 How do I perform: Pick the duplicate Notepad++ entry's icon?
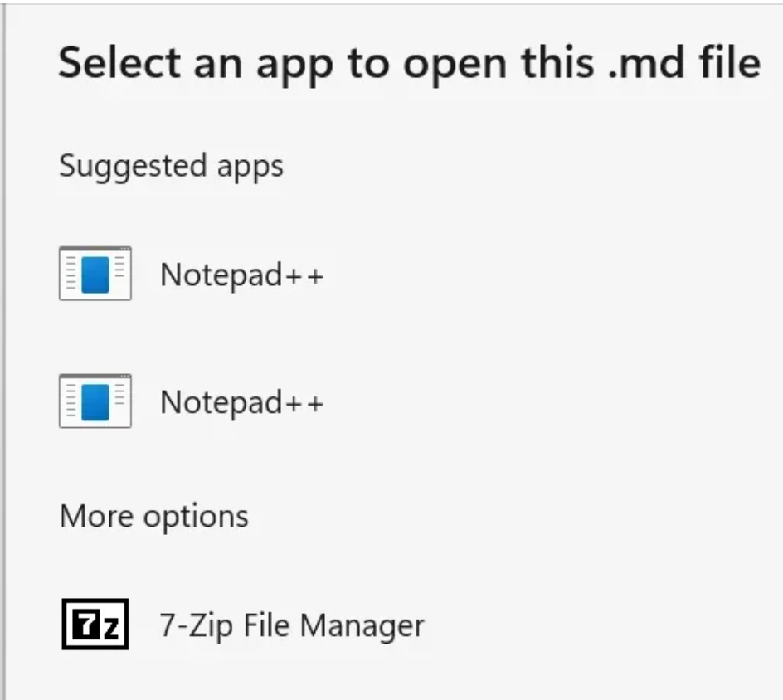tap(94, 401)
